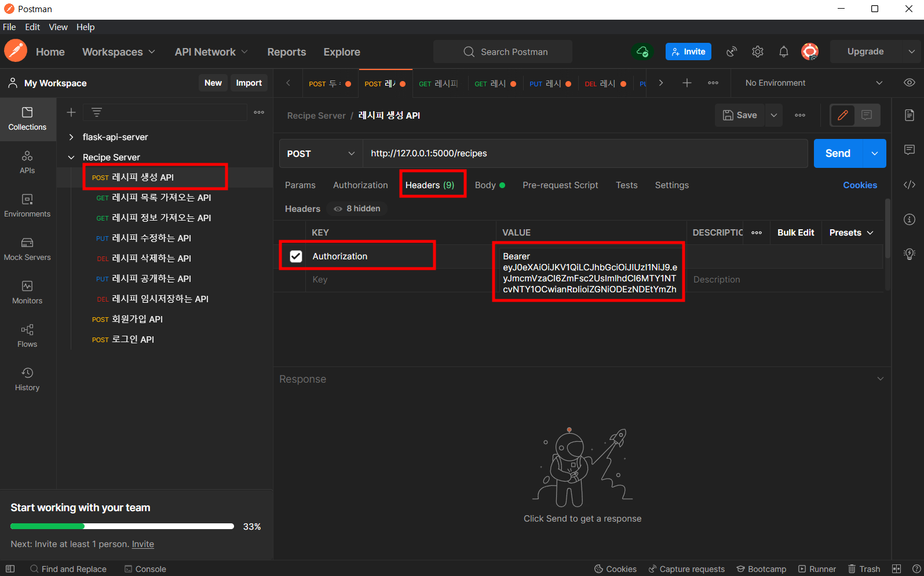The image size is (924, 576).
Task: Open the Flows sidebar panel
Action: coord(27,336)
